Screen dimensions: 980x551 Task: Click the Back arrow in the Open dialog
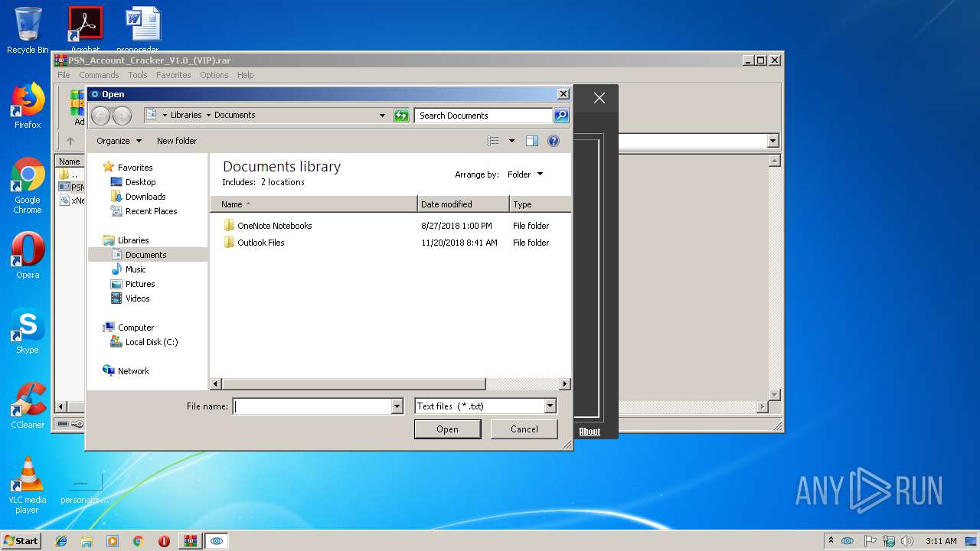point(100,116)
